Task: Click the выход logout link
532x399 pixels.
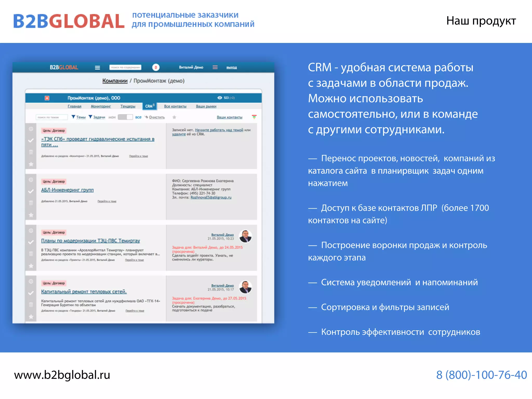Action: [x=231, y=68]
